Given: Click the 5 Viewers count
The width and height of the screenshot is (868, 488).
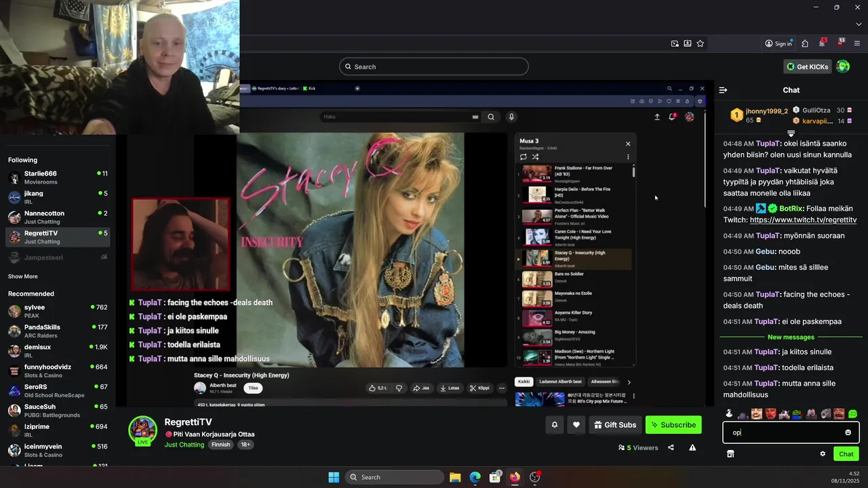Looking at the screenshot, I should [637, 447].
